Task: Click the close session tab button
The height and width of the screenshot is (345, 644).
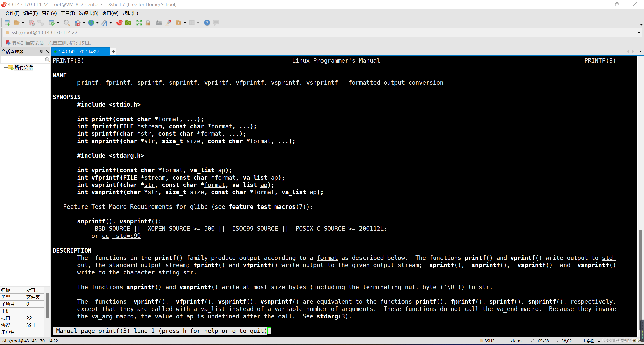Action: click(106, 51)
